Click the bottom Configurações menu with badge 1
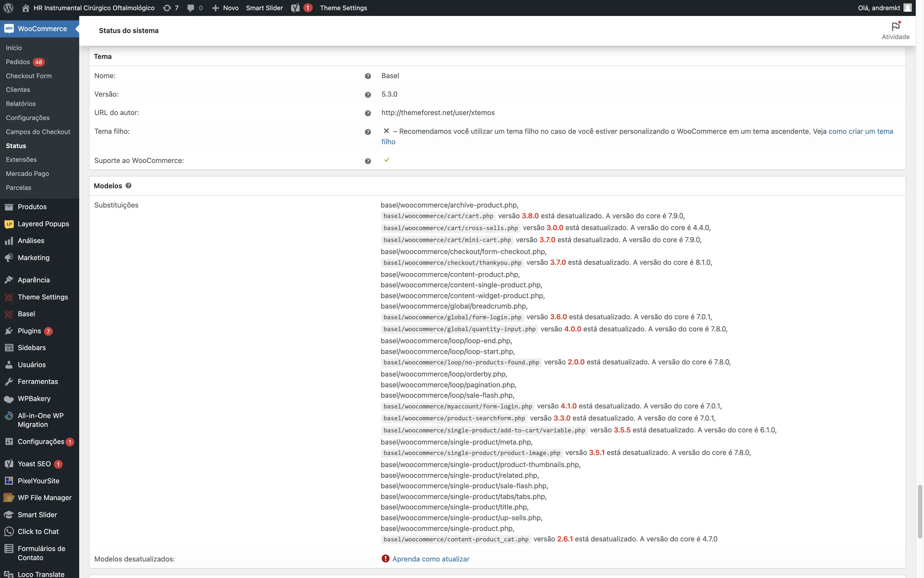 (41, 441)
